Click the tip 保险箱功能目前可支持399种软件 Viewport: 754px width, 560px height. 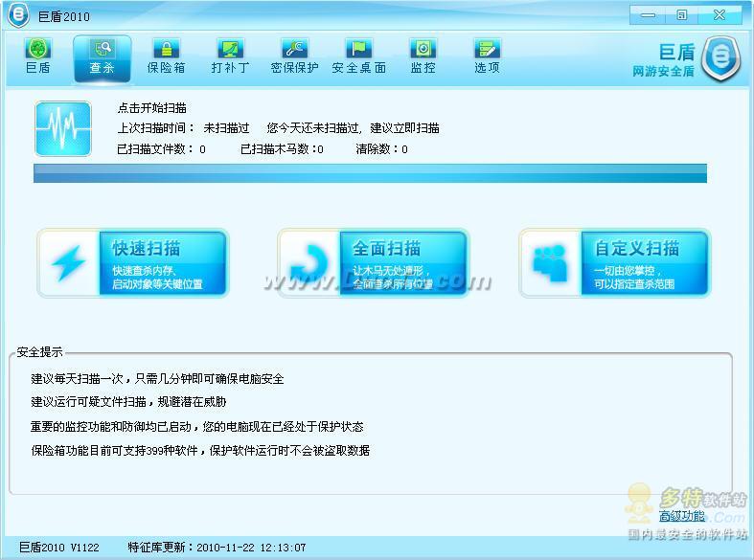(200, 451)
